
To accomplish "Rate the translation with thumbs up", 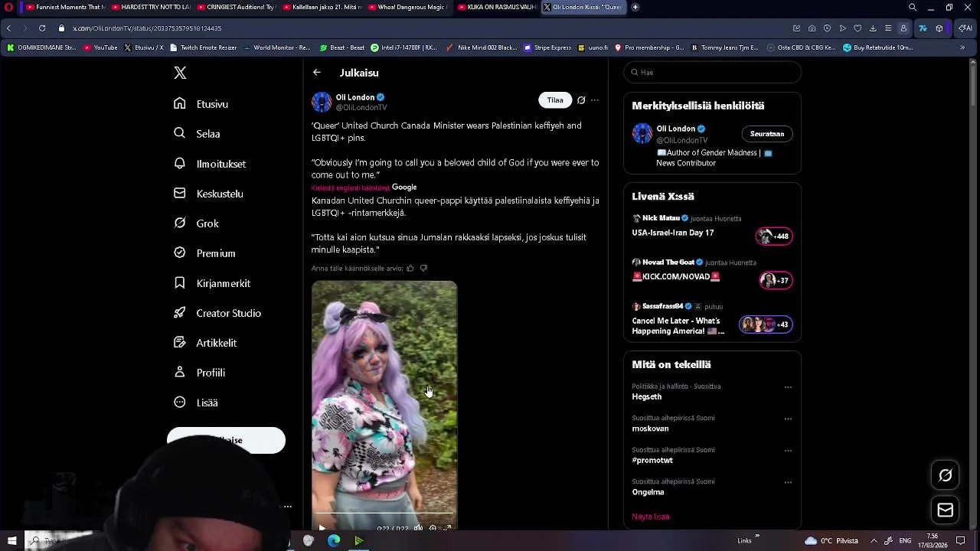I will [x=410, y=269].
